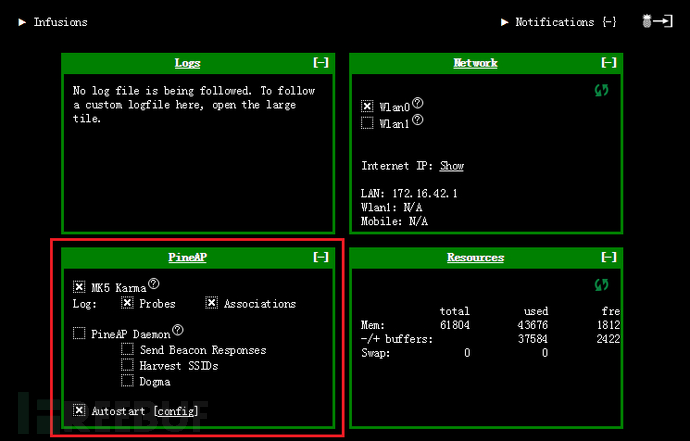Enable the Wlan1 checkbox

367,123
